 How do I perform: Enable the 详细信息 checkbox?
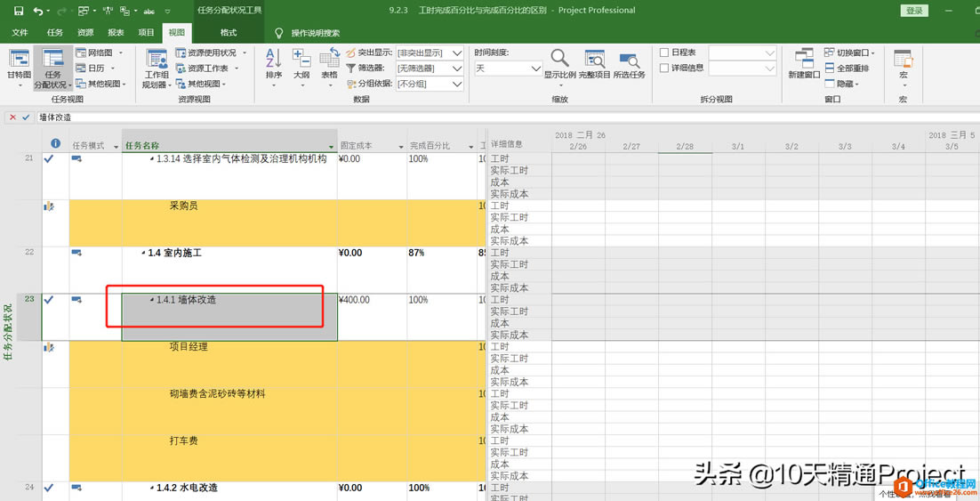[663, 68]
